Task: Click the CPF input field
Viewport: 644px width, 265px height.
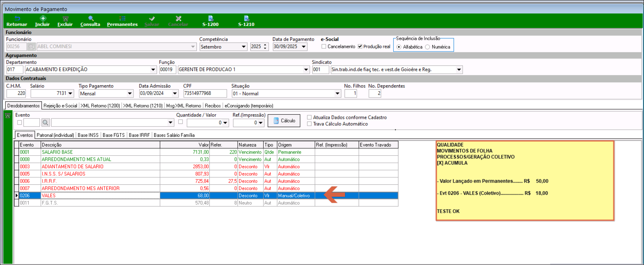Action: click(x=205, y=93)
